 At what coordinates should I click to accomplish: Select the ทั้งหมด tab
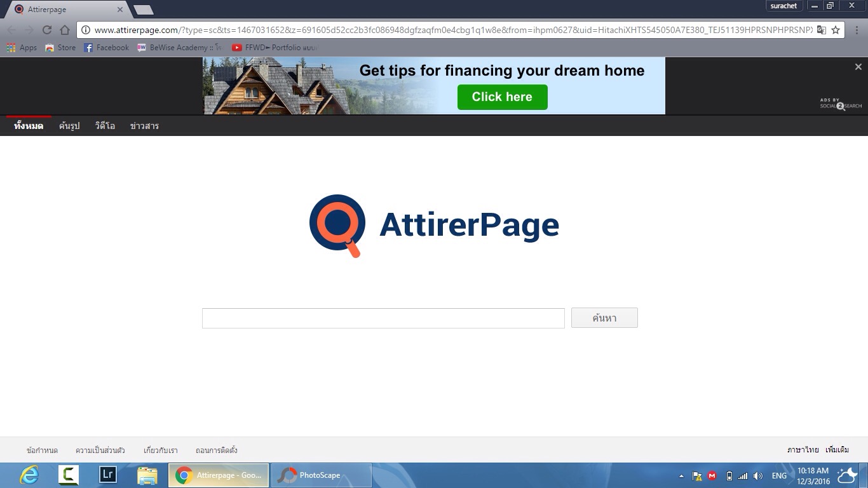tap(29, 126)
